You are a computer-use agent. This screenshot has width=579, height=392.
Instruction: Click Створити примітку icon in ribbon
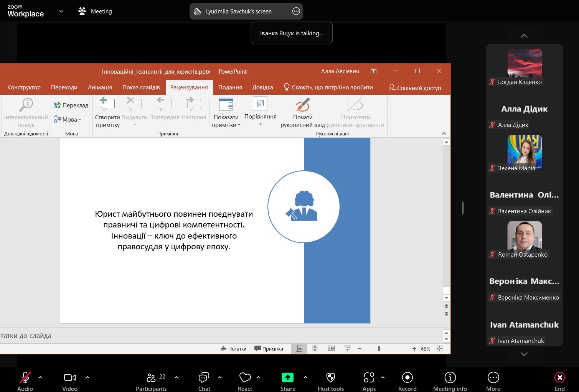(x=107, y=105)
